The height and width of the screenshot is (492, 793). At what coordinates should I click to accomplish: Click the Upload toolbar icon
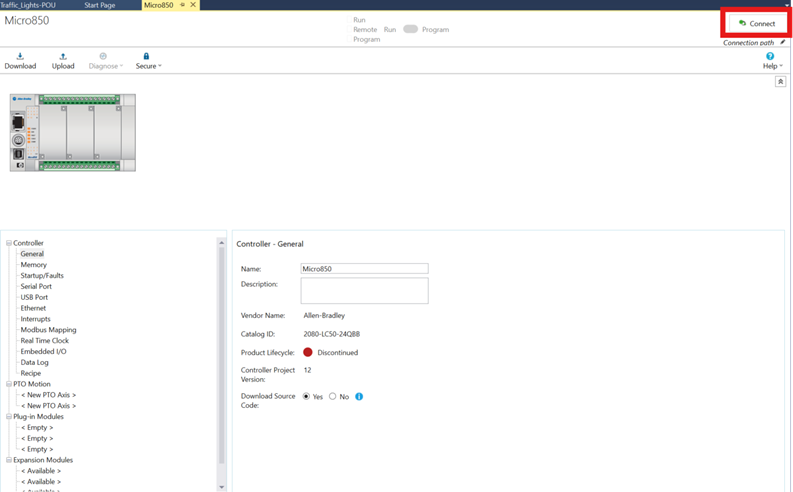(63, 57)
